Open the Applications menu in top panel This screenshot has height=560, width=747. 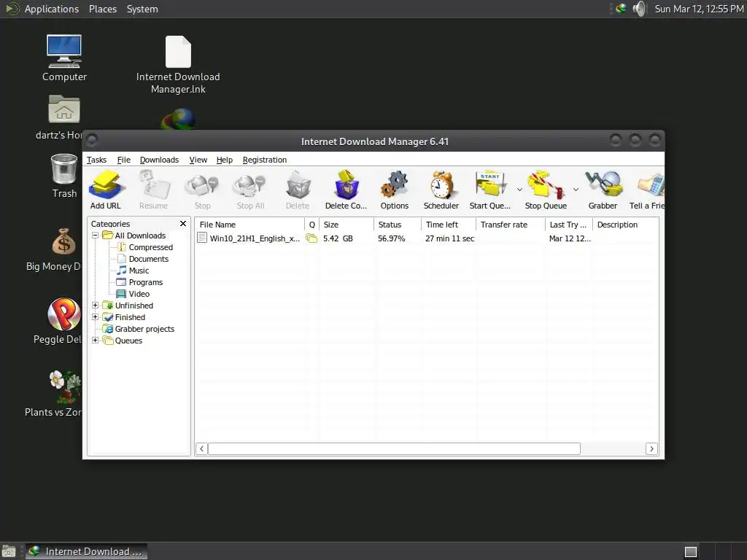tap(52, 9)
